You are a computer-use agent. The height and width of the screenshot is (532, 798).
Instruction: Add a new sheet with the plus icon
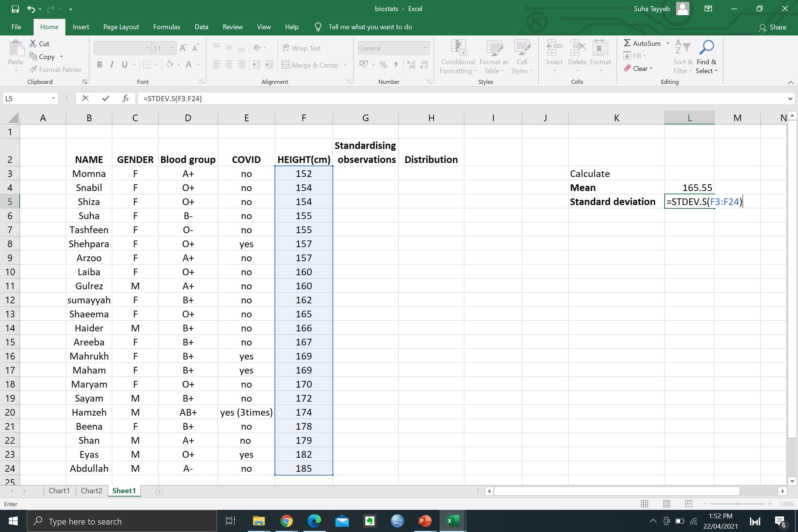159,491
